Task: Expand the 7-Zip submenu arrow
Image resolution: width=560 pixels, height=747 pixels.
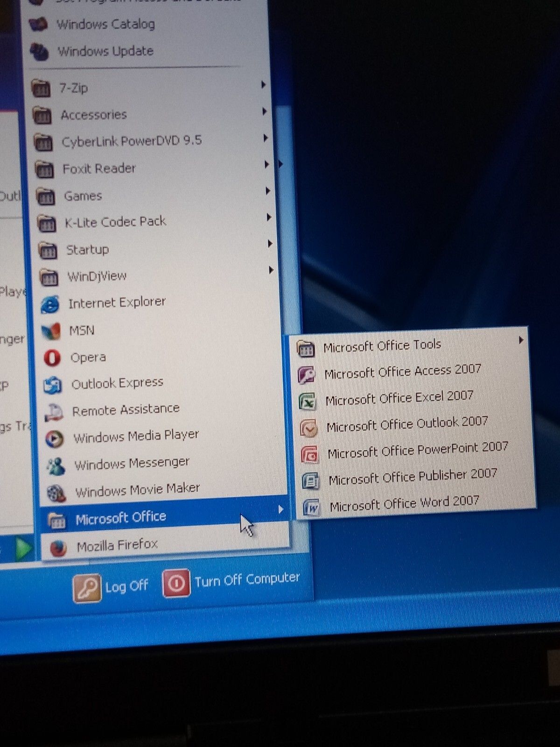Action: (263, 85)
